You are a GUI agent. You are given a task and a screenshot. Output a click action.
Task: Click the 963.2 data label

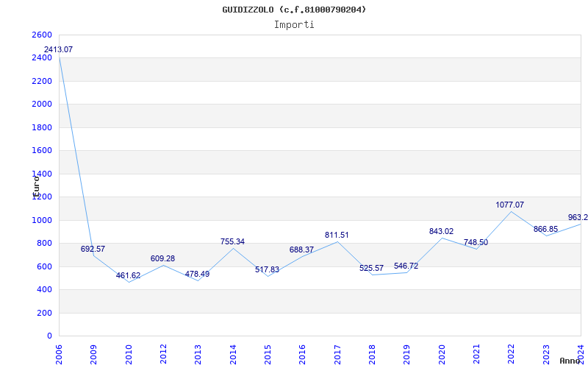pos(578,217)
